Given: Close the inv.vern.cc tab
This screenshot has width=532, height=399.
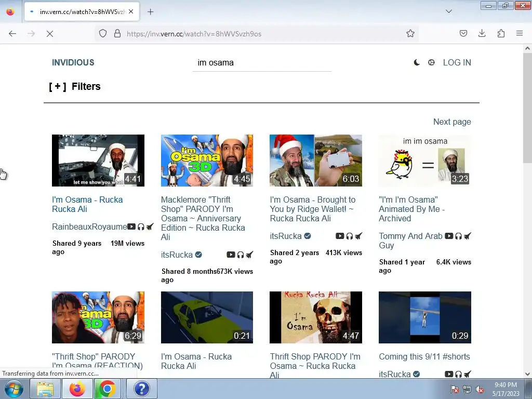Looking at the screenshot, I should tap(131, 11).
